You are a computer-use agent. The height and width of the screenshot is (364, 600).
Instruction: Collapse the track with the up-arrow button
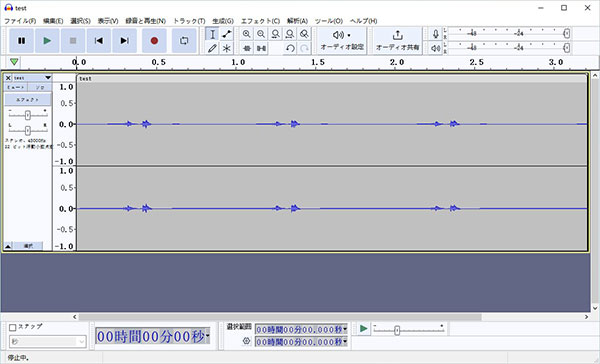(8, 246)
